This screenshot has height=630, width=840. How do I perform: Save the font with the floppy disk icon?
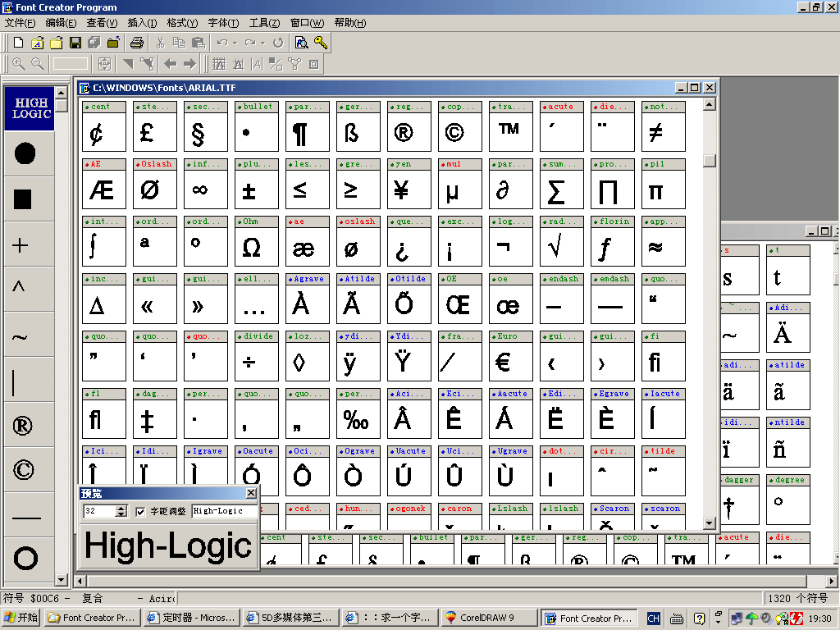75,43
